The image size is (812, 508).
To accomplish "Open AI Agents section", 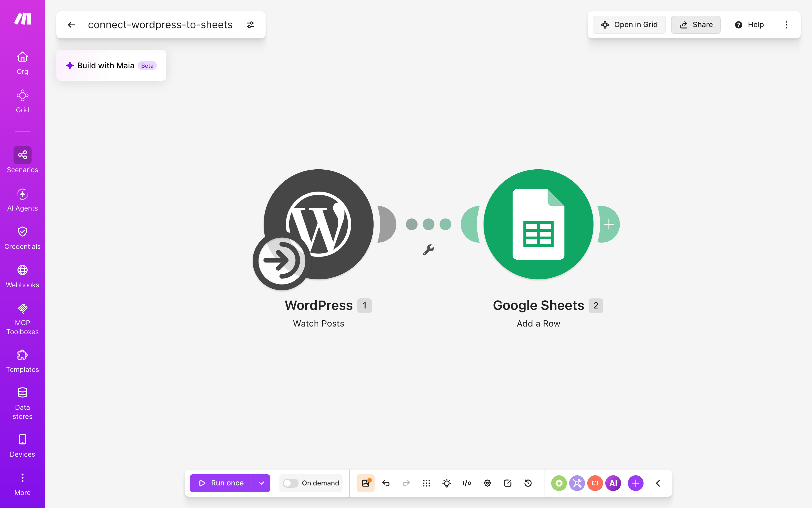I will click(23, 200).
